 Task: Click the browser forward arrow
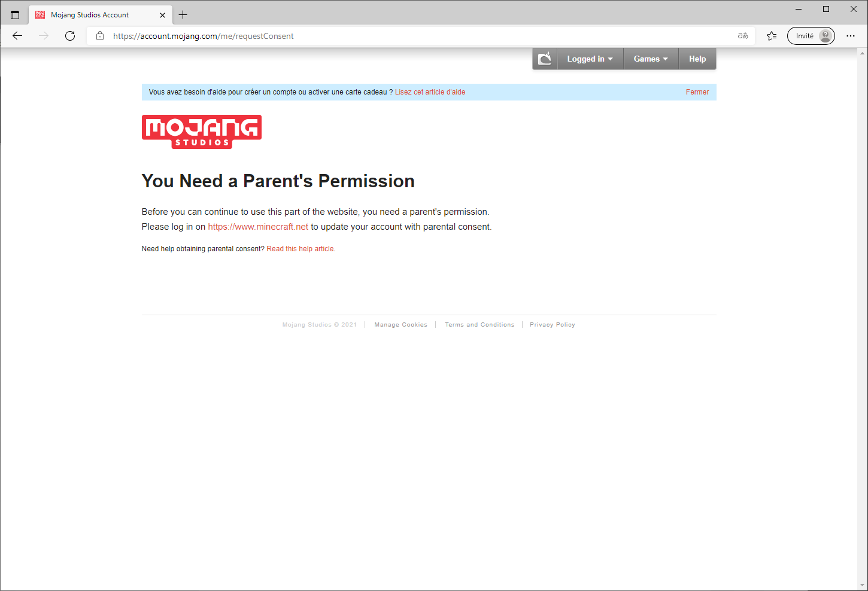point(44,36)
